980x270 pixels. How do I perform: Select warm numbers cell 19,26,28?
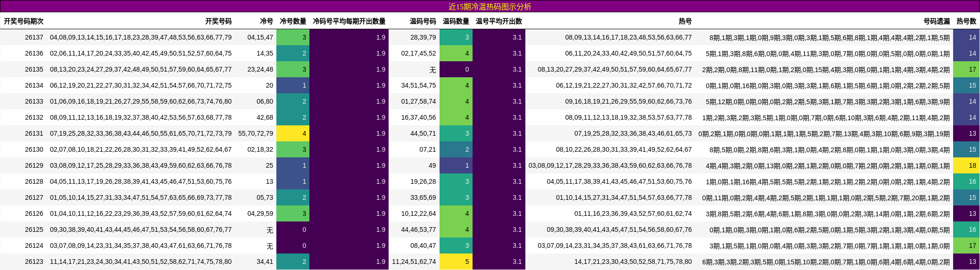click(x=423, y=181)
